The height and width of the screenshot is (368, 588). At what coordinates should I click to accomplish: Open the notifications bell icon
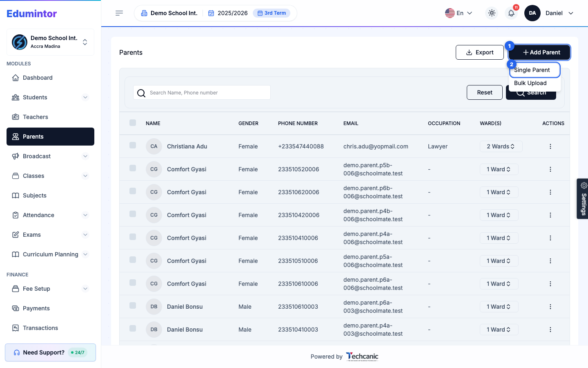pyautogui.click(x=511, y=13)
